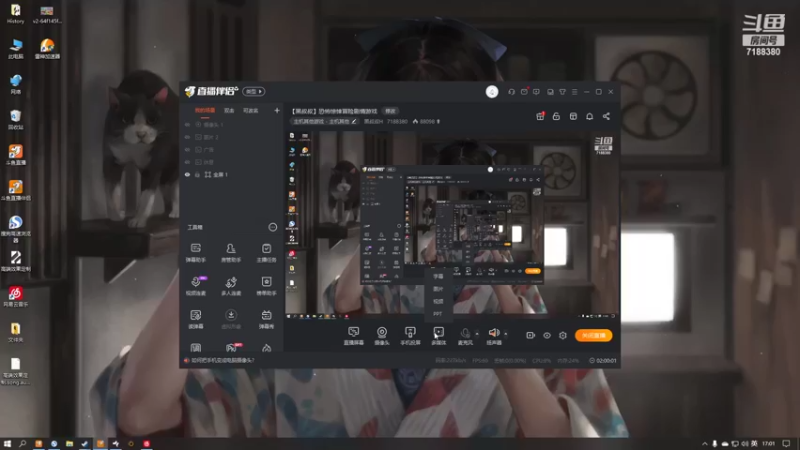Viewport: 800px width, 450px height.
Task: Select the 全屏 1 source row
Action: tap(232, 174)
